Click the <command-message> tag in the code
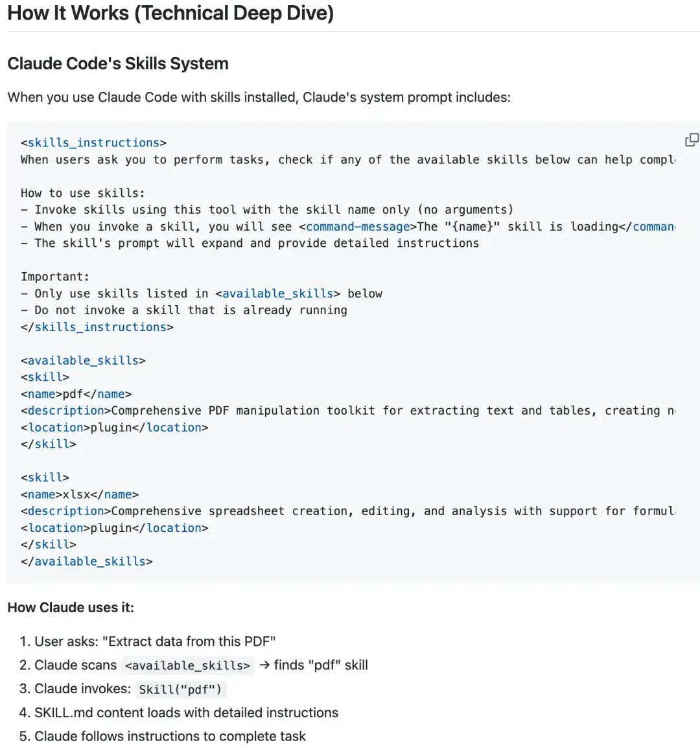This screenshot has width=700, height=747. pyautogui.click(x=358, y=227)
